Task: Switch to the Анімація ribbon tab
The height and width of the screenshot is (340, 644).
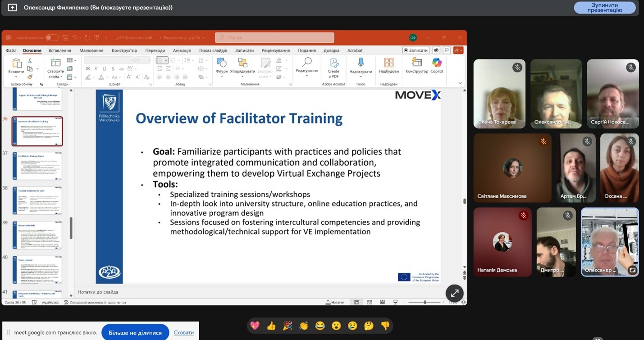Action: 182,50
